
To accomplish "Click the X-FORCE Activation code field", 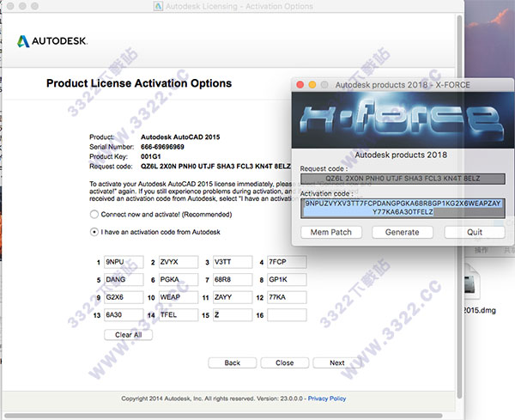I will click(403, 208).
